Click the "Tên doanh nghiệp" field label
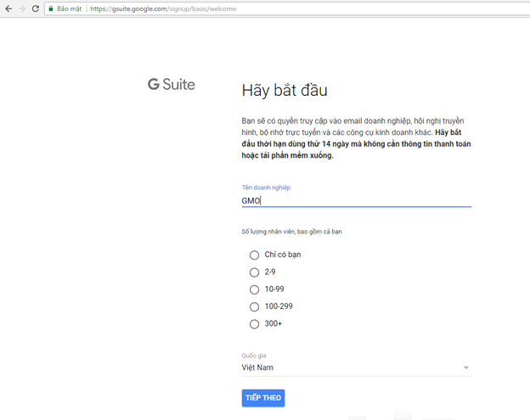The width and height of the screenshot is (530, 420). 266,188
